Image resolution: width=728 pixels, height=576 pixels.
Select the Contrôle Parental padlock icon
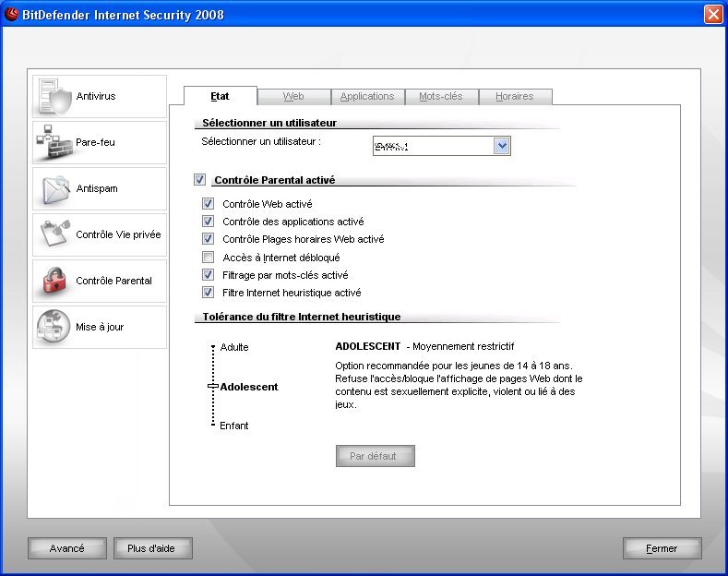(x=54, y=280)
